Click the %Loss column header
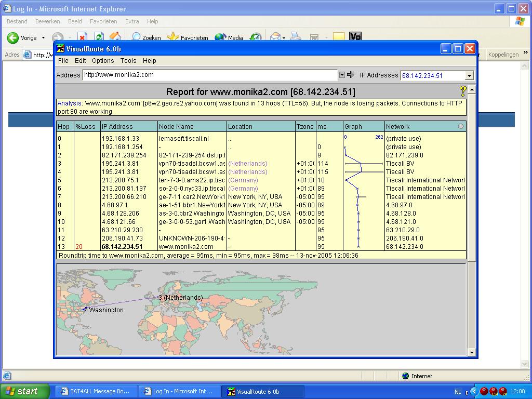Screen dimensions: 532x399 coord(87,127)
